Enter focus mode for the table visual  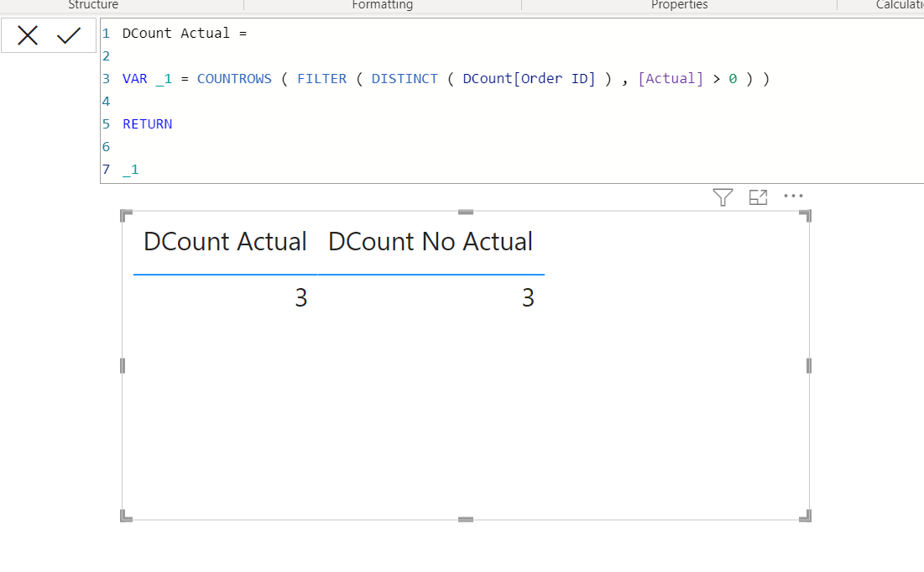(x=758, y=197)
